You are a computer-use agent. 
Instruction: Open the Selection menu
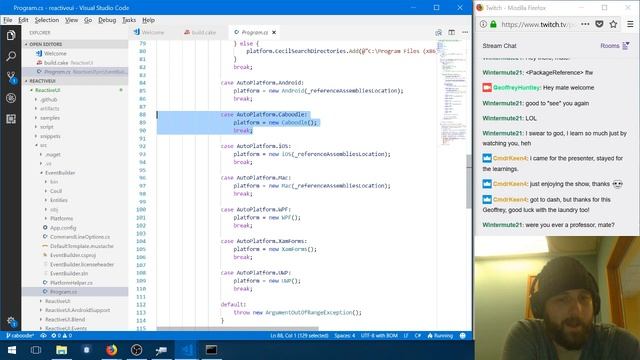[x=47, y=20]
